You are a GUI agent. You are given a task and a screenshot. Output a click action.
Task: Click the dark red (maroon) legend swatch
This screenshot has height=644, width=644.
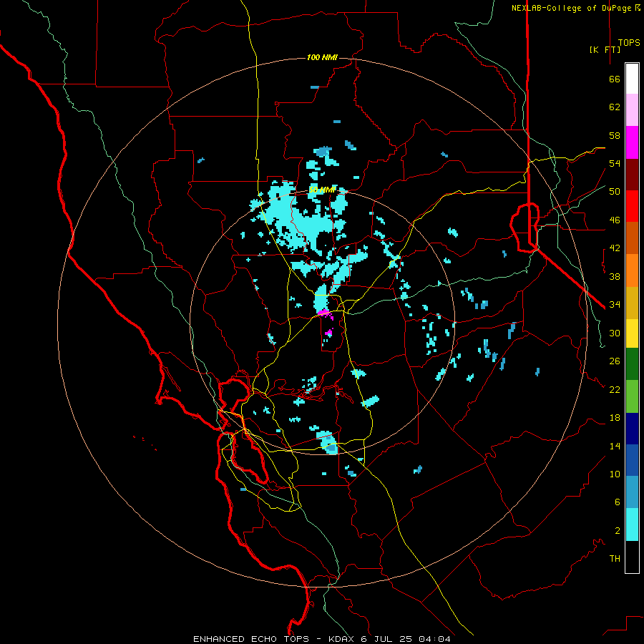[x=632, y=174]
